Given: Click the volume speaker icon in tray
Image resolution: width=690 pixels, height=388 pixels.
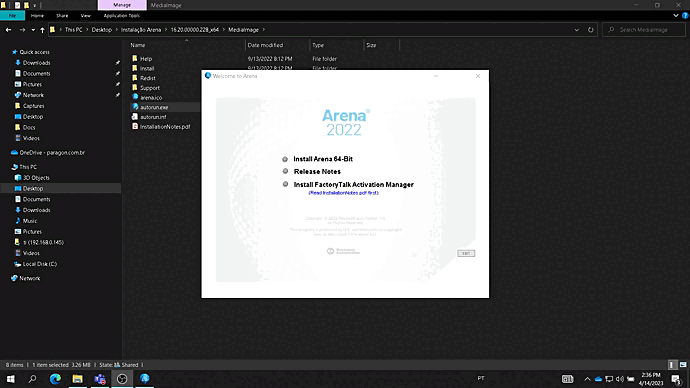Looking at the screenshot, I should point(620,379).
